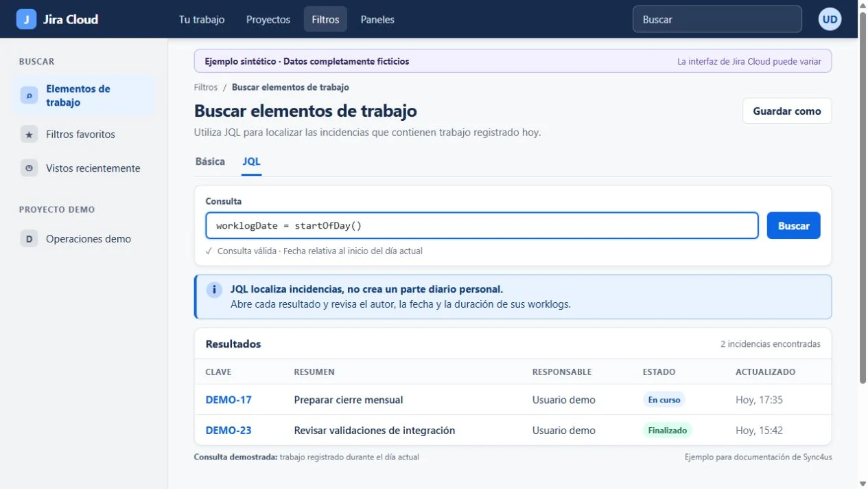Click the RESPONSABLE column header
868x489 pixels.
coord(562,372)
